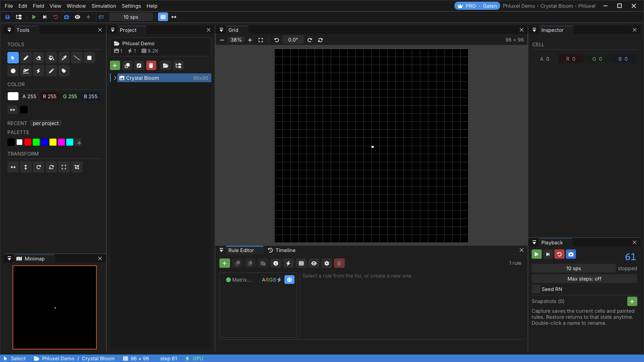644x362 pixels.
Task: Select the Circle shape tool
Action: 13,71
